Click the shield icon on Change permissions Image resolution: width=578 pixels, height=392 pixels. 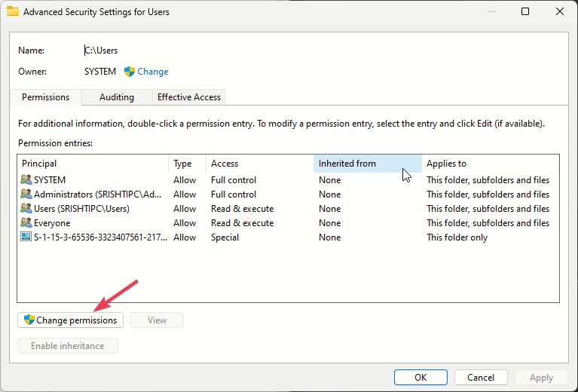tap(29, 320)
